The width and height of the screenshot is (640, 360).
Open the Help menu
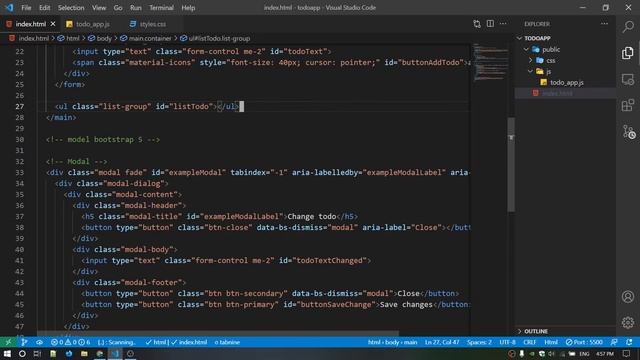click(188, 8)
